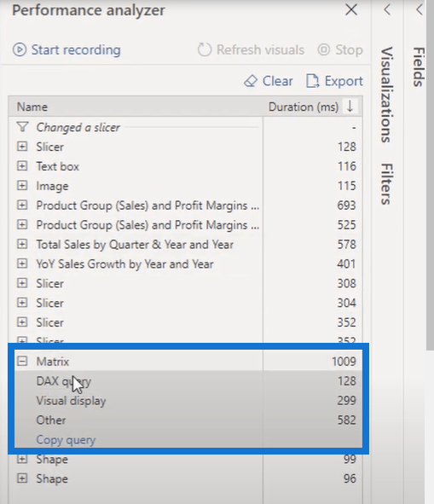Expand the Fields pane chevron
The width and height of the screenshot is (434, 504).
coord(420,9)
